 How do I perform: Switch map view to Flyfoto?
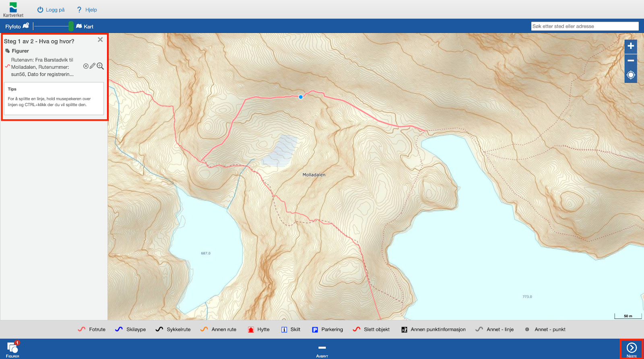click(17, 27)
